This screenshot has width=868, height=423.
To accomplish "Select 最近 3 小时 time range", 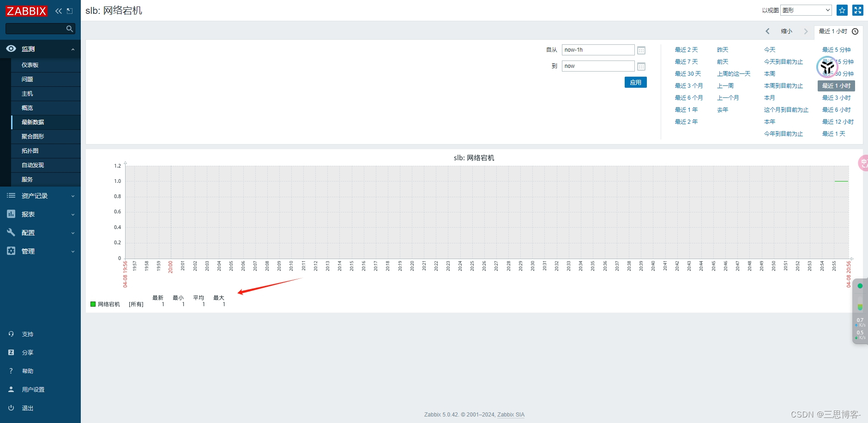I will tap(836, 97).
